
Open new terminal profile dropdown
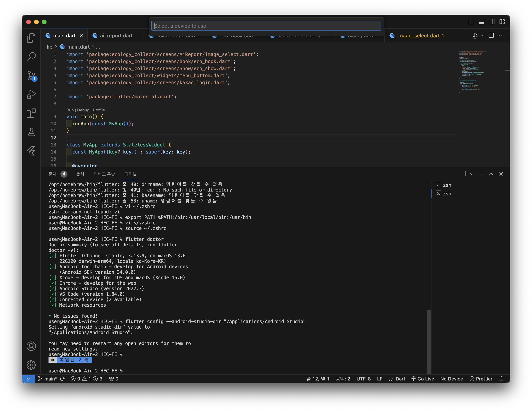coord(472,174)
